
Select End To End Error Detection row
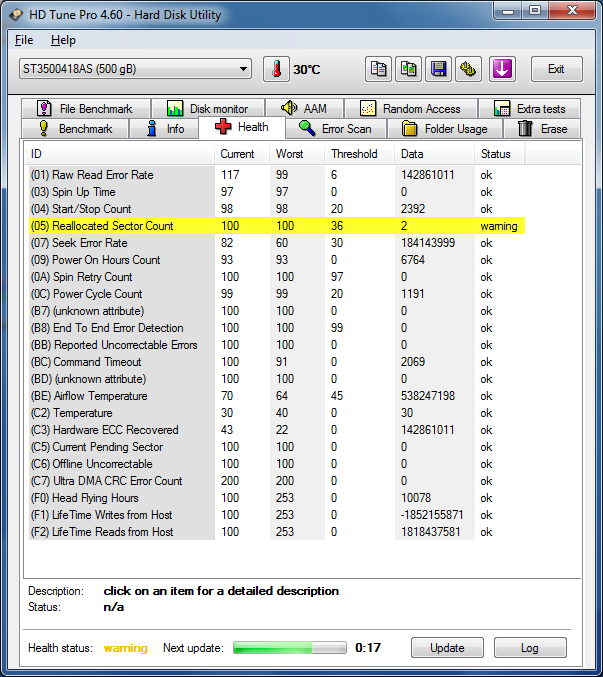pos(277,328)
